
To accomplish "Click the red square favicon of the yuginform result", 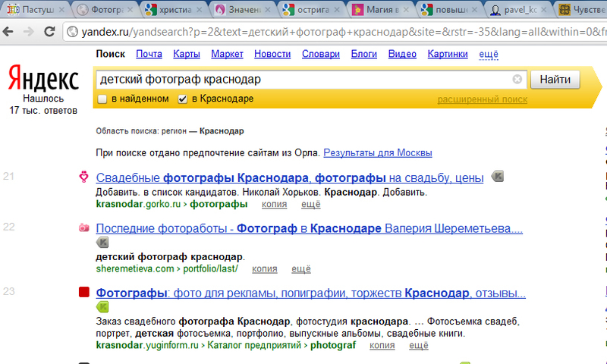I will point(83,293).
